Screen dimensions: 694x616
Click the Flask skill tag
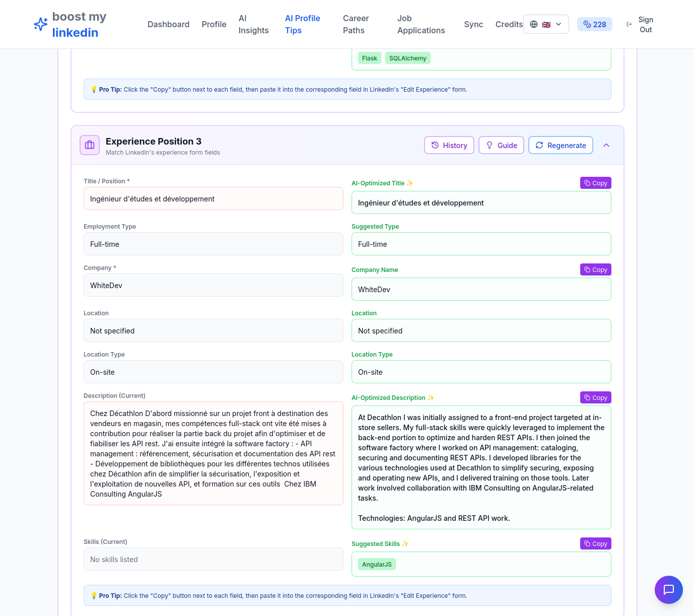(x=369, y=58)
